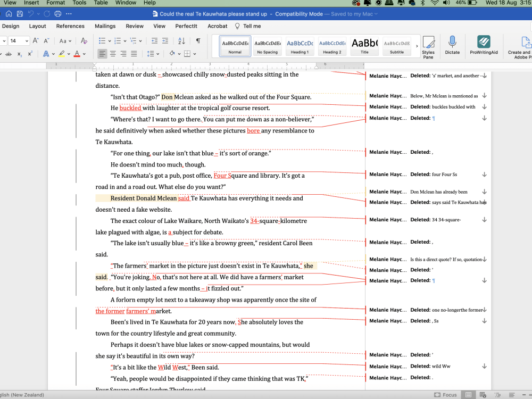Clear all formatting with the A eraser icon
Viewport: 532px width, 399px height.
coord(84,41)
